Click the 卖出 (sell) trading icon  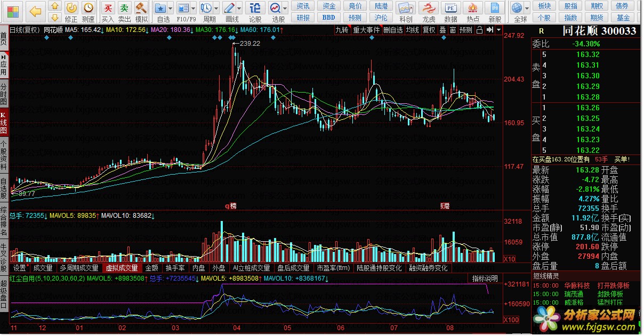(x=124, y=11)
